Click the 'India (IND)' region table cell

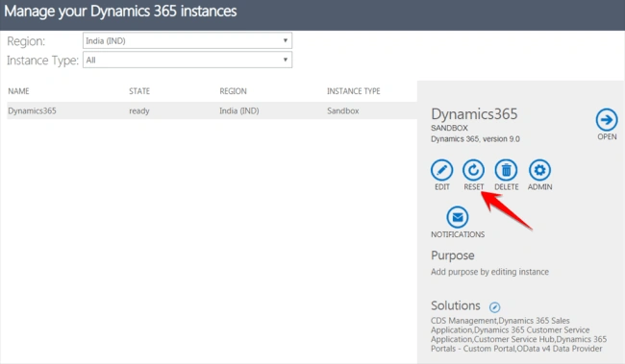(x=239, y=110)
